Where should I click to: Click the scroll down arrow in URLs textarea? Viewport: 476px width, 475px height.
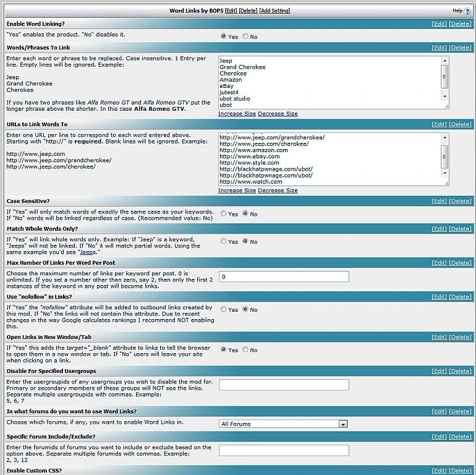444,173
